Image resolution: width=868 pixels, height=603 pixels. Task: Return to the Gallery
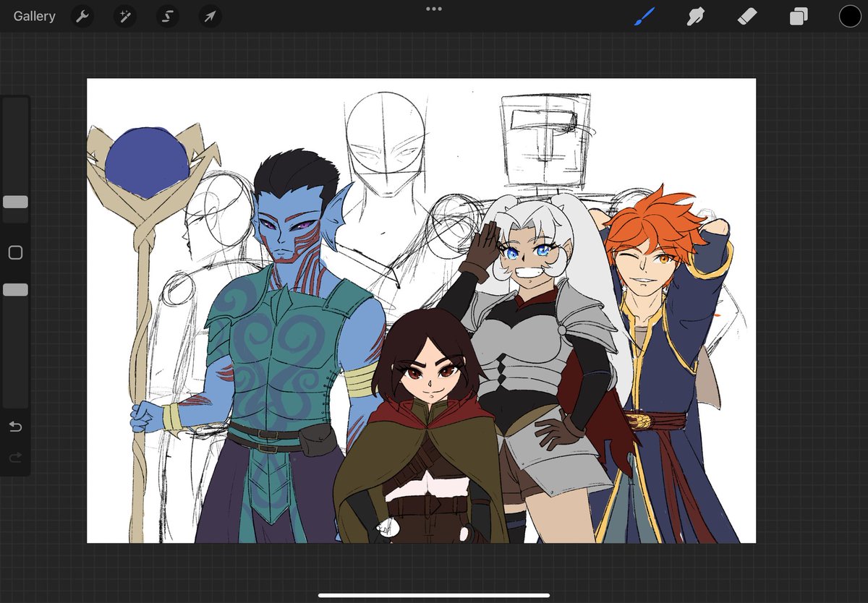[34, 16]
